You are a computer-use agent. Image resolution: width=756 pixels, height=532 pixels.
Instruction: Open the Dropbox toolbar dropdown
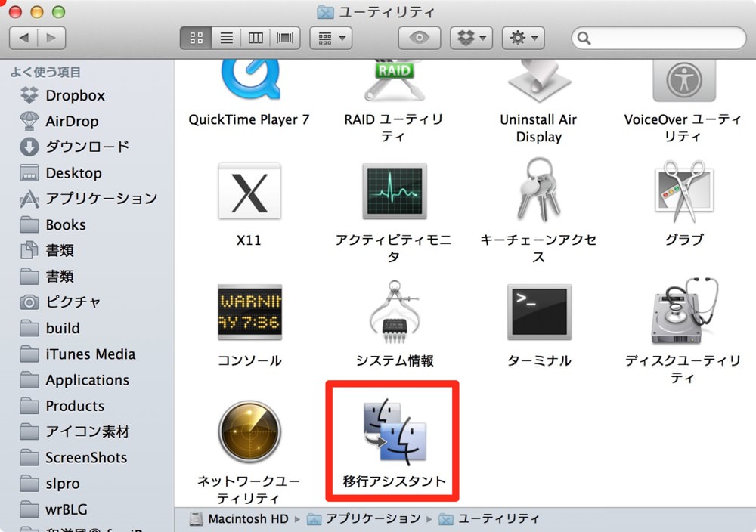[472, 38]
